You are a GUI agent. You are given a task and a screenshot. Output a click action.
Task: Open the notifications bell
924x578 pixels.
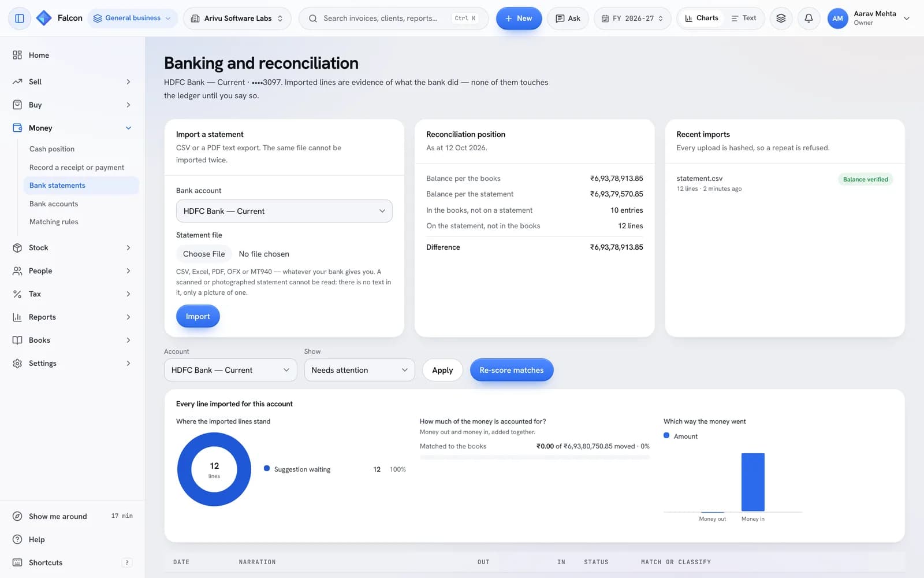pyautogui.click(x=808, y=18)
